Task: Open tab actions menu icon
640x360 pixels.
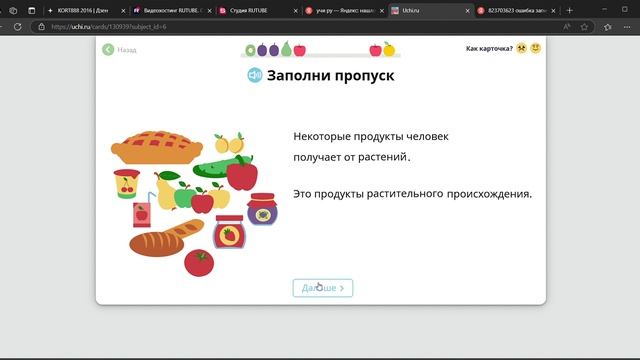Action: point(31,11)
